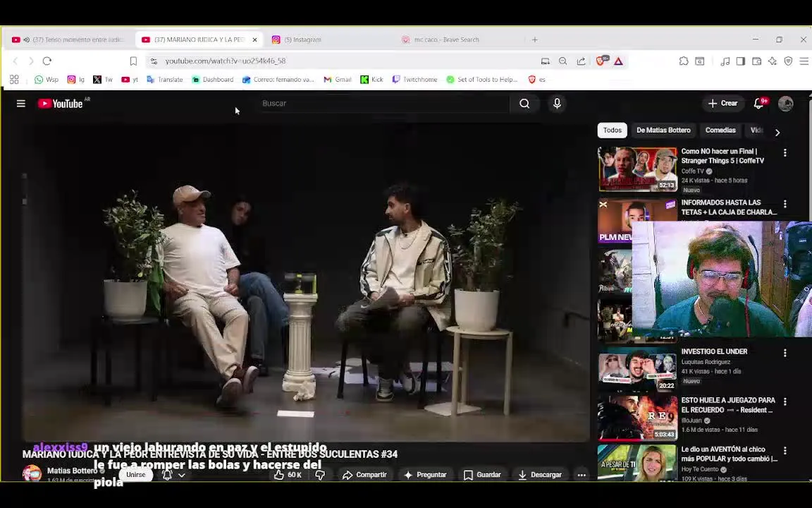Like the video with 60 K
Image resolution: width=812 pixels, height=508 pixels.
(x=288, y=475)
